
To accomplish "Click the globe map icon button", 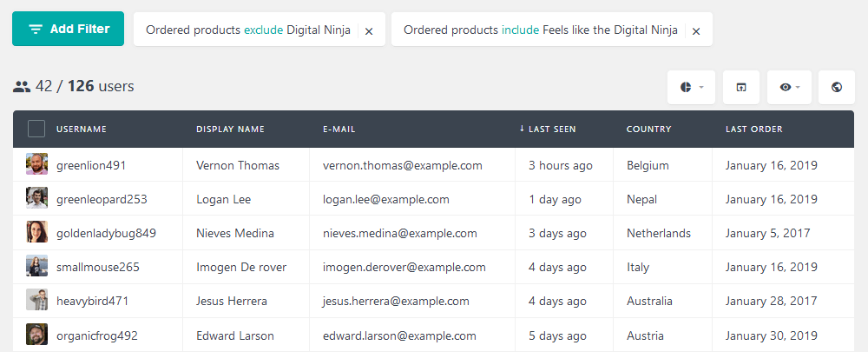I will [837, 87].
